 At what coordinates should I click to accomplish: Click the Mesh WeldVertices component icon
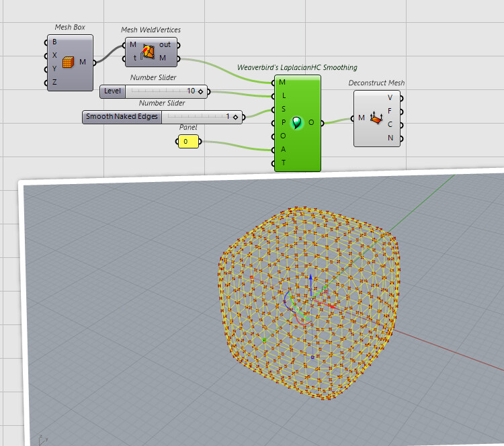coord(148,52)
